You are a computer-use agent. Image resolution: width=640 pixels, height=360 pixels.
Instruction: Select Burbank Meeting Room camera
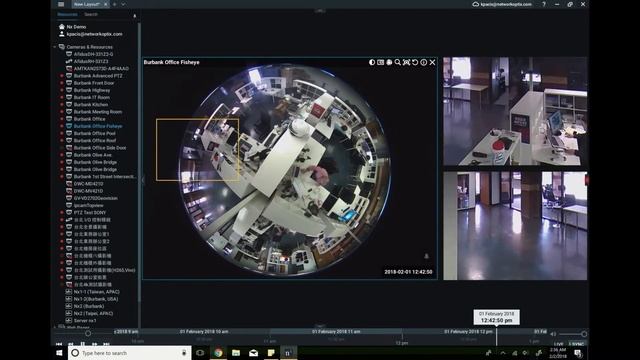tap(98, 112)
